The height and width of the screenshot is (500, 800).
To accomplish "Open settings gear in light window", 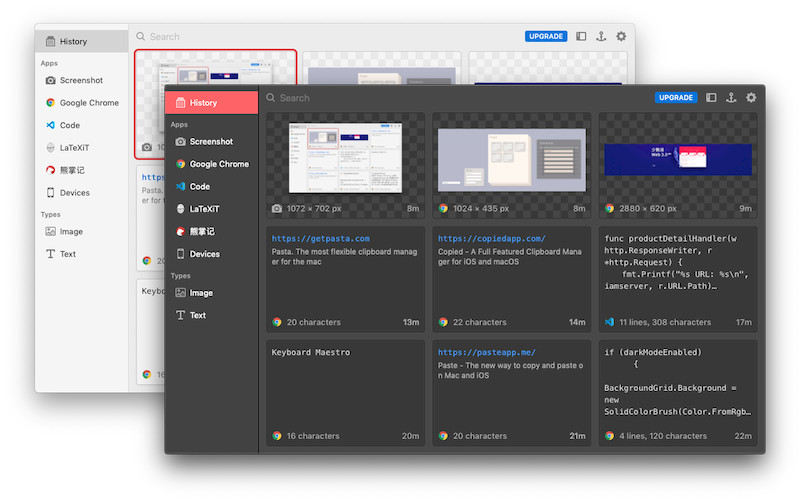I will (621, 36).
